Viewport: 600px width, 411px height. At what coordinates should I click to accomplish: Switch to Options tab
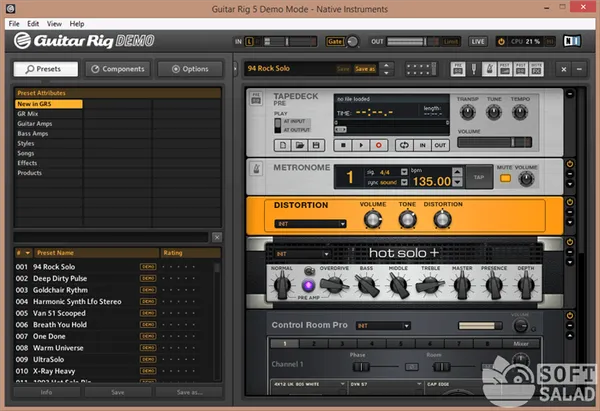(190, 69)
